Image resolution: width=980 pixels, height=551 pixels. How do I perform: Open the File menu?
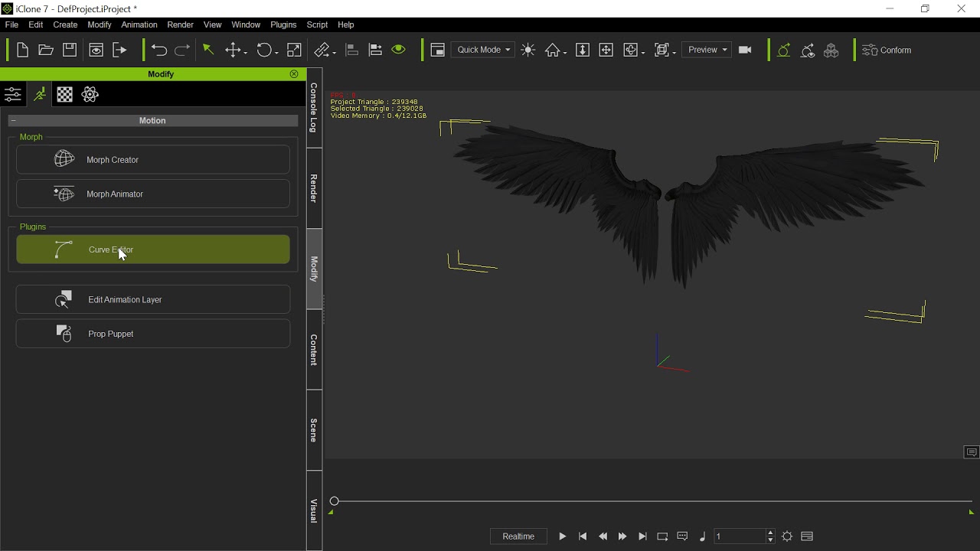pyautogui.click(x=11, y=24)
